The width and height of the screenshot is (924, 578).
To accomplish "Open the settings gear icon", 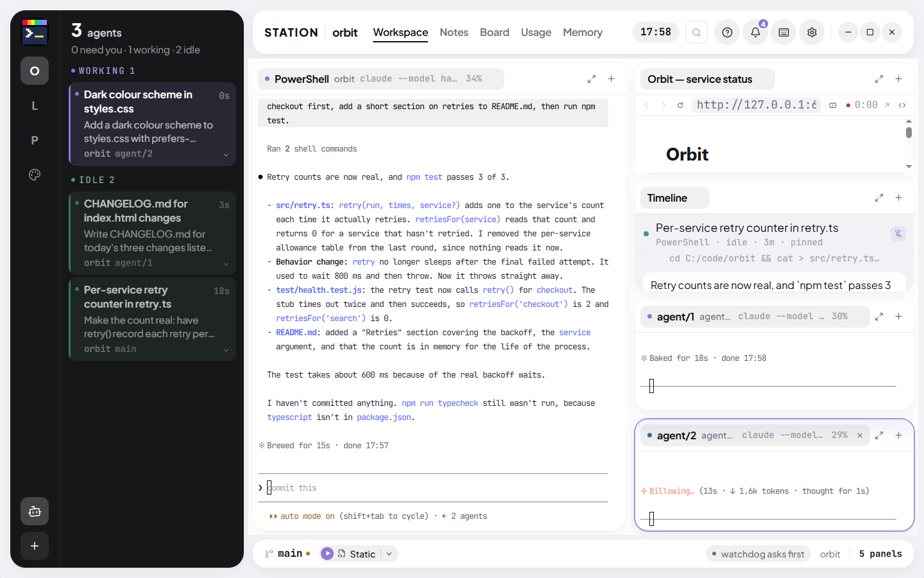I will point(812,32).
